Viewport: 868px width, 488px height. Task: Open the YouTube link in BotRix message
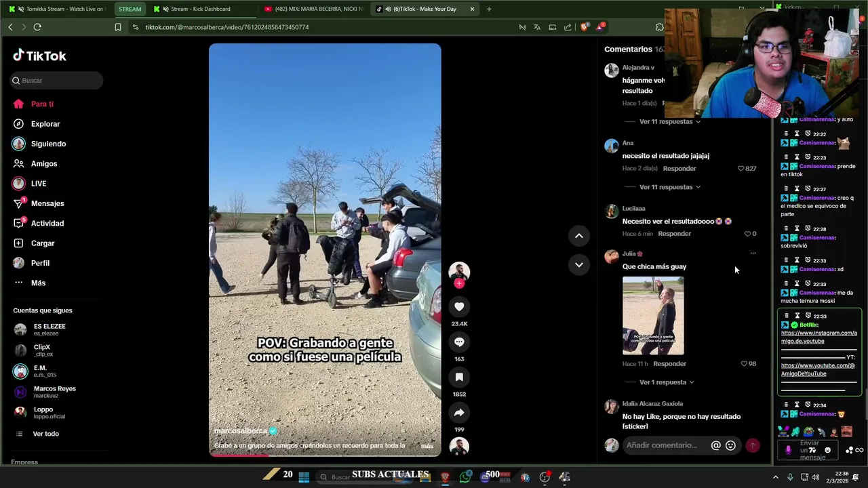(x=818, y=369)
